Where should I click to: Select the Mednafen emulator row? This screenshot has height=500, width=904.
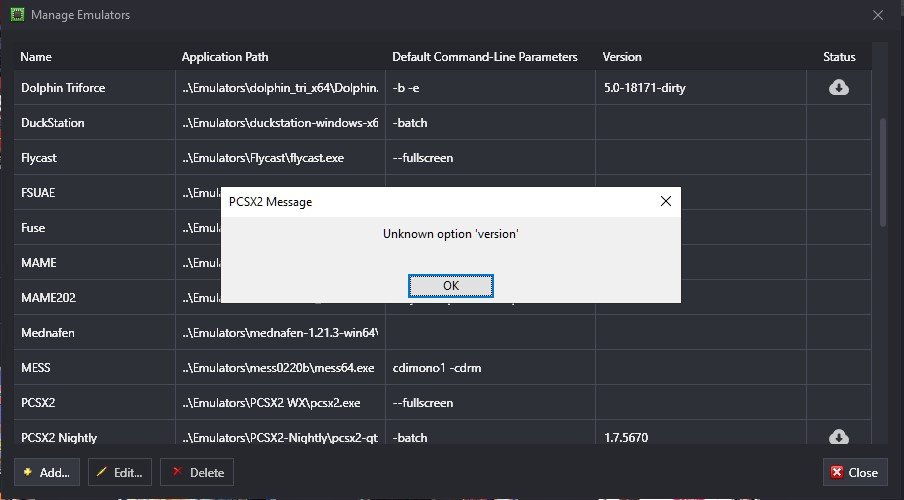point(443,332)
